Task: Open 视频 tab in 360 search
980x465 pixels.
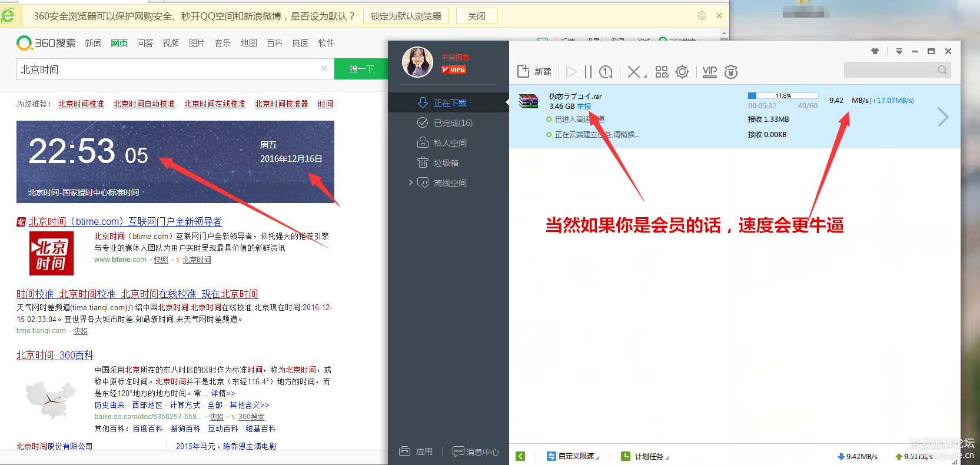Action: pyautogui.click(x=171, y=43)
